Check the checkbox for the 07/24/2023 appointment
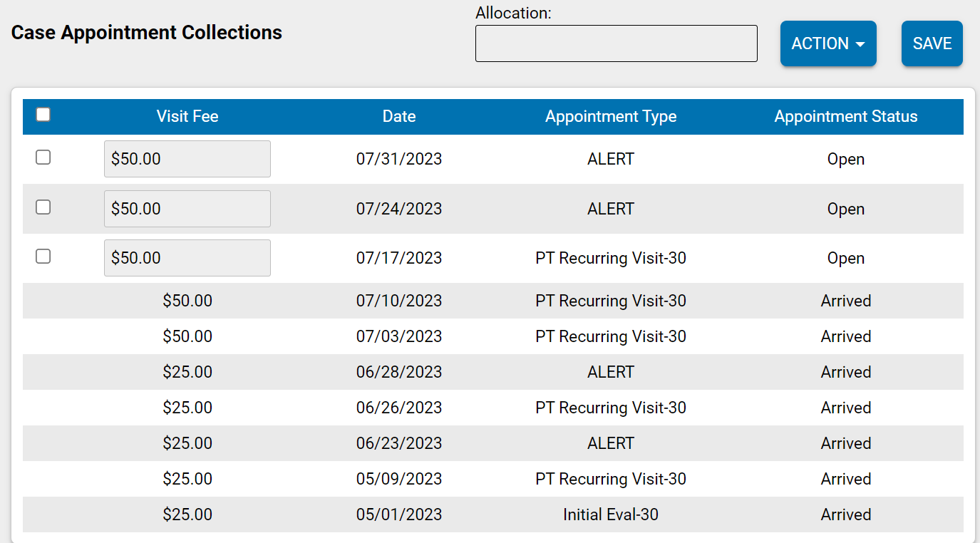This screenshot has width=980, height=543. click(43, 207)
